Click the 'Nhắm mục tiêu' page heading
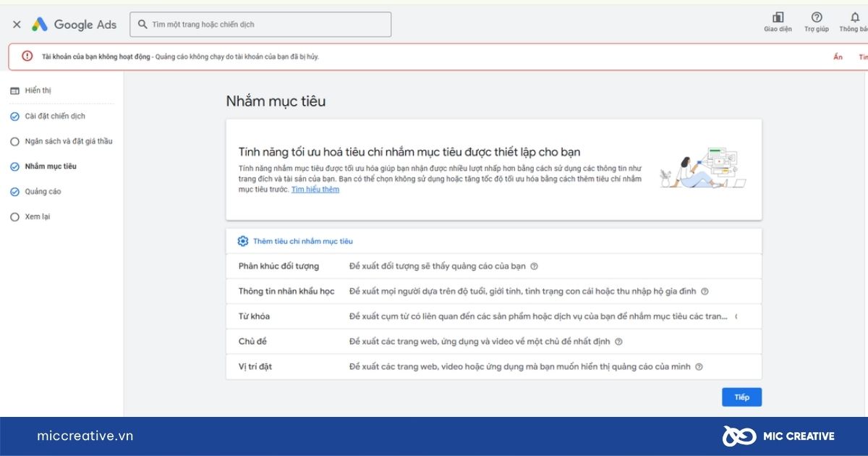The image size is (868, 456). click(276, 101)
